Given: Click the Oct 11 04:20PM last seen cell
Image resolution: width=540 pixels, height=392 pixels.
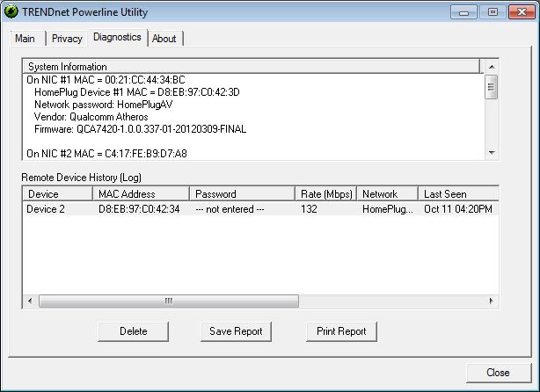Looking at the screenshot, I should coord(458,209).
